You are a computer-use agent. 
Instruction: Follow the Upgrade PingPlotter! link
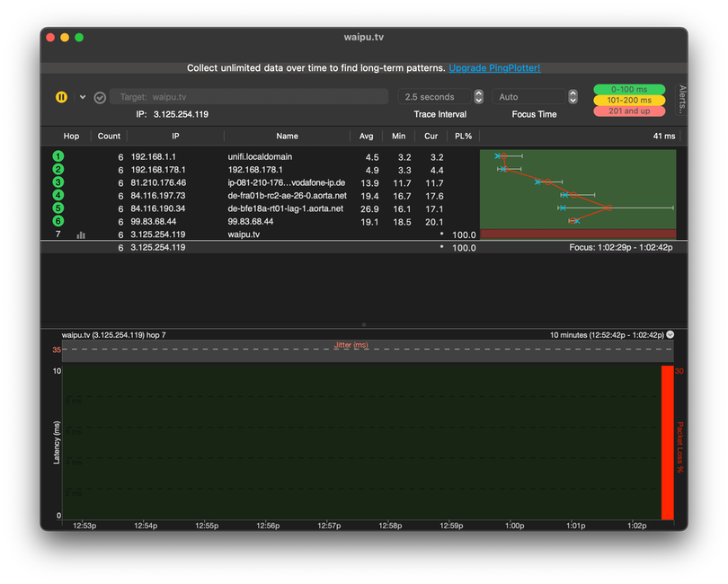(x=494, y=67)
